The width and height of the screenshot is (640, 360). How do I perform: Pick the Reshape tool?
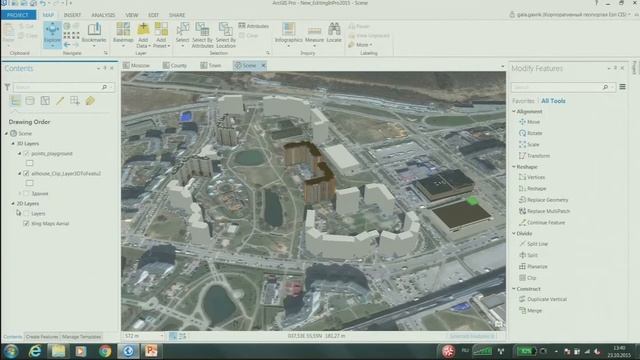pyautogui.click(x=532, y=189)
